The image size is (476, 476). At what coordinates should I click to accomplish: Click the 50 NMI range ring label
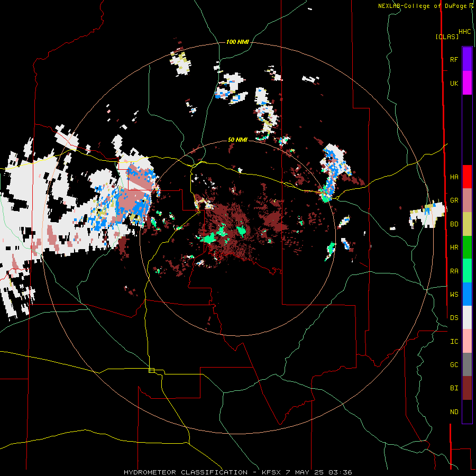click(x=237, y=140)
